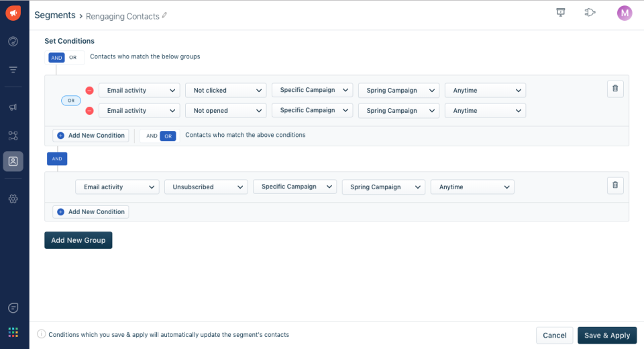
Task: Open the campaigns megaphone icon in the sidebar
Action: 13,107
